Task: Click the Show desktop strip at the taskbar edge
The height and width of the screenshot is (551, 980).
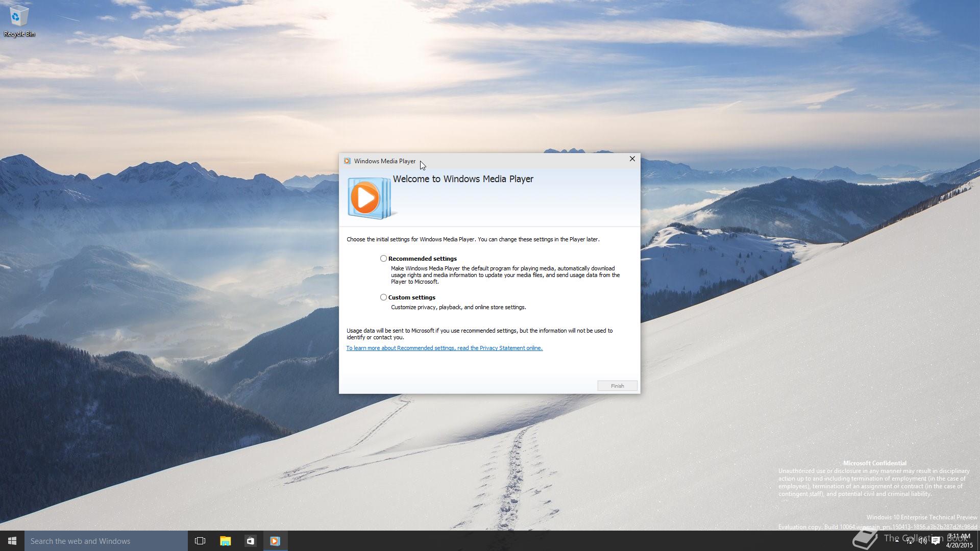Action: [x=978, y=541]
